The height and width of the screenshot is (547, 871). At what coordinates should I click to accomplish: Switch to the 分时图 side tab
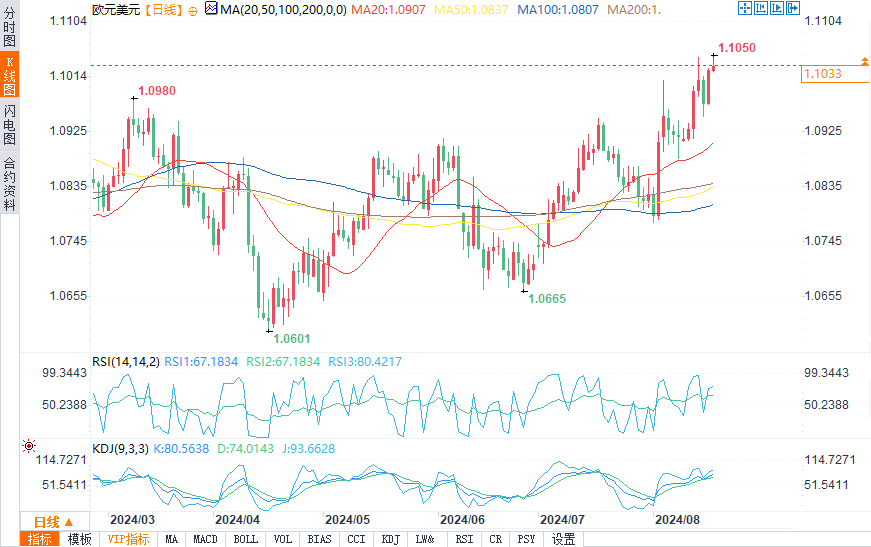click(9, 27)
